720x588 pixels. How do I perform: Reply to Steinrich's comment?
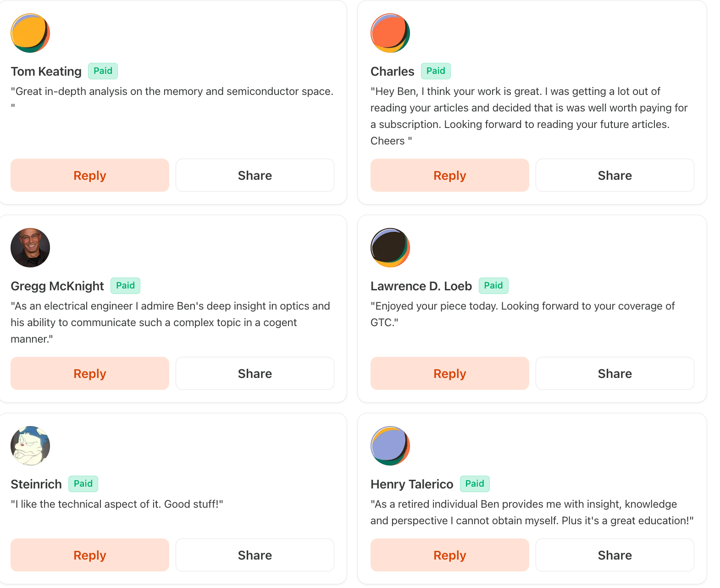pos(90,555)
